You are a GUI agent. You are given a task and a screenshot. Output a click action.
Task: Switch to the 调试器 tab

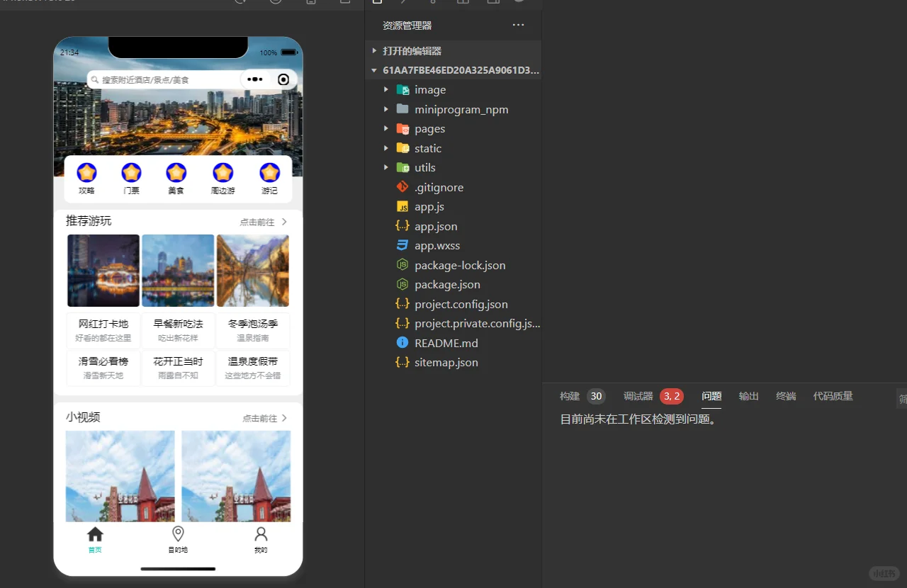click(x=638, y=397)
